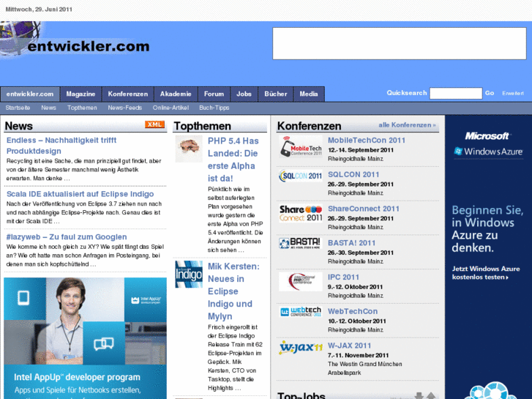The height and width of the screenshot is (399, 532).
Task: Click the '12.-14. September 2011' date
Action: click(361, 150)
